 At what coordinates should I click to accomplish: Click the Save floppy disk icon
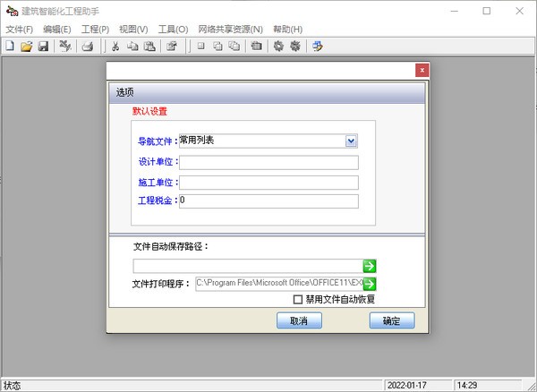42,47
